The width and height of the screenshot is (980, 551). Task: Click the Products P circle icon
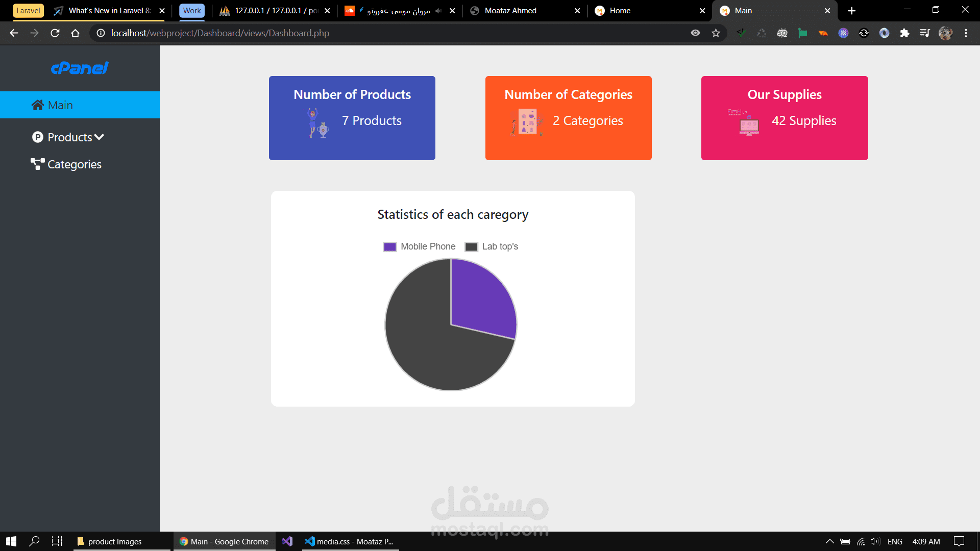(x=38, y=137)
